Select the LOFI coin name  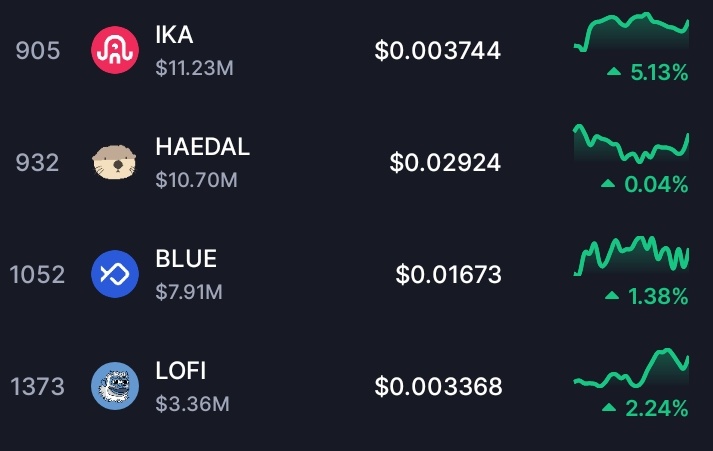(181, 371)
